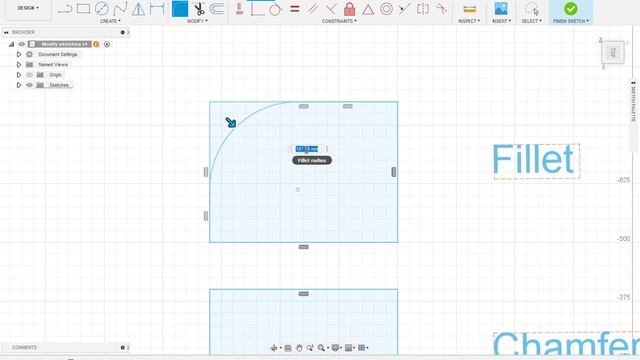Select the Sketch Dimension tool
Viewport: 640px width, 360px height.
pos(157,9)
